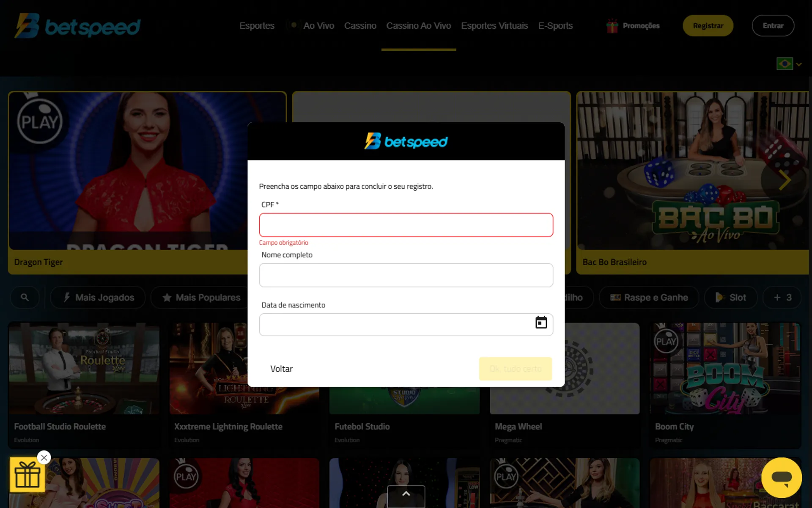Click the calendar picker icon in date field
The image size is (812, 508).
(540, 323)
